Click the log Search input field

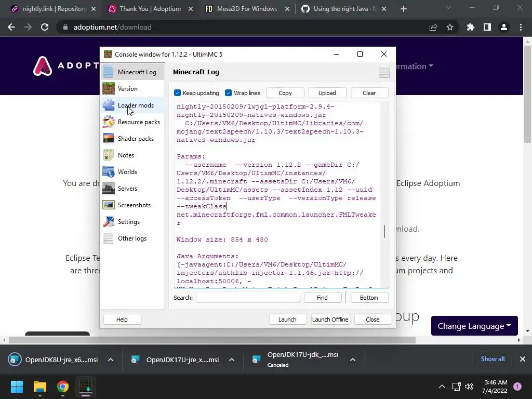248,298
